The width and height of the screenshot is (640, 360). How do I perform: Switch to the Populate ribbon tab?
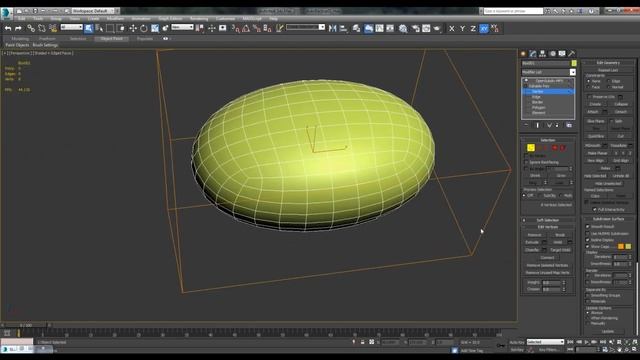tap(144, 39)
